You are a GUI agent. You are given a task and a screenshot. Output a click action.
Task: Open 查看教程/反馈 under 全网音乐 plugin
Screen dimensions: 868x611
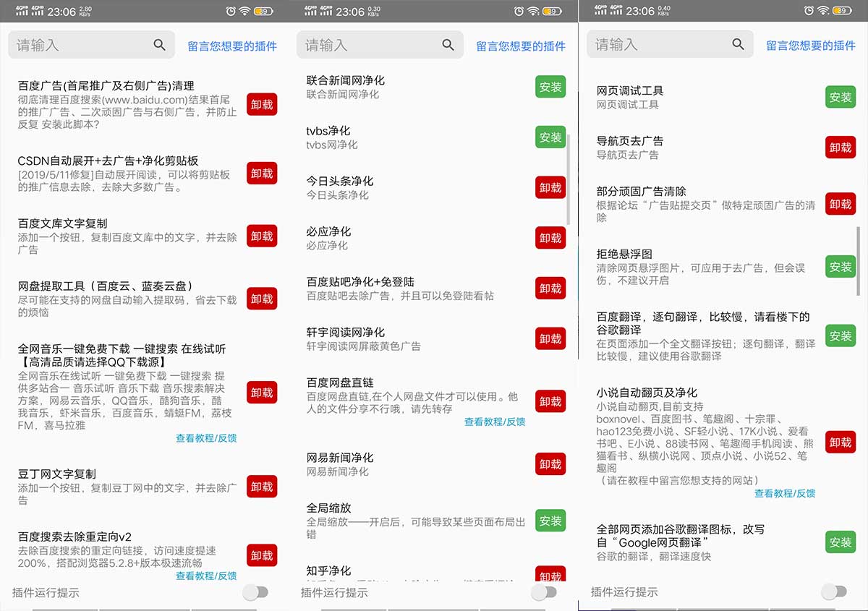tap(206, 437)
